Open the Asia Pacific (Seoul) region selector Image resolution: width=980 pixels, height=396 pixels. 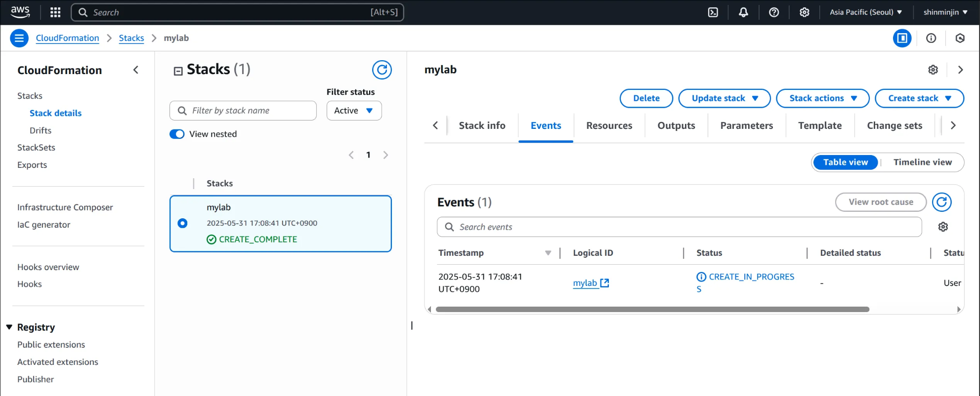[866, 12]
